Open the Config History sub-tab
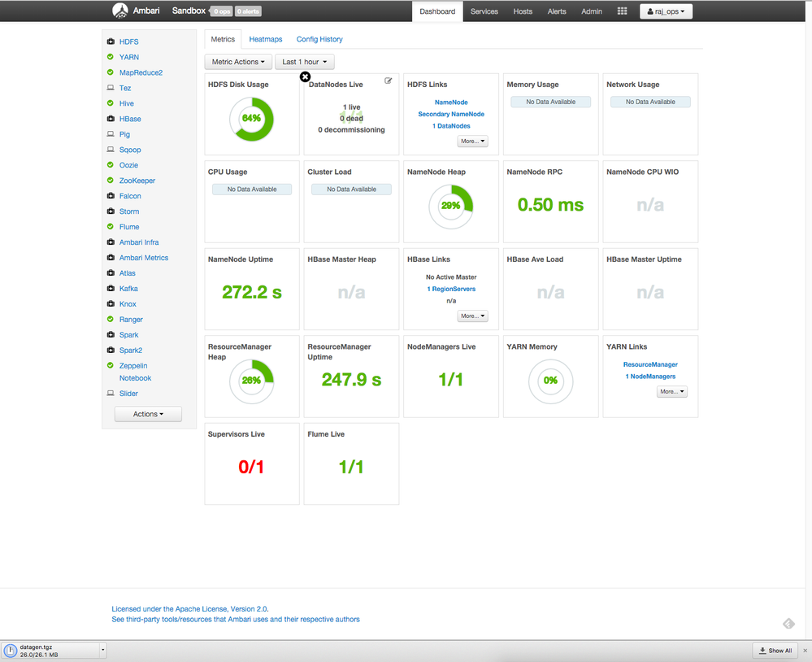Image resolution: width=812 pixels, height=662 pixels. tap(319, 39)
